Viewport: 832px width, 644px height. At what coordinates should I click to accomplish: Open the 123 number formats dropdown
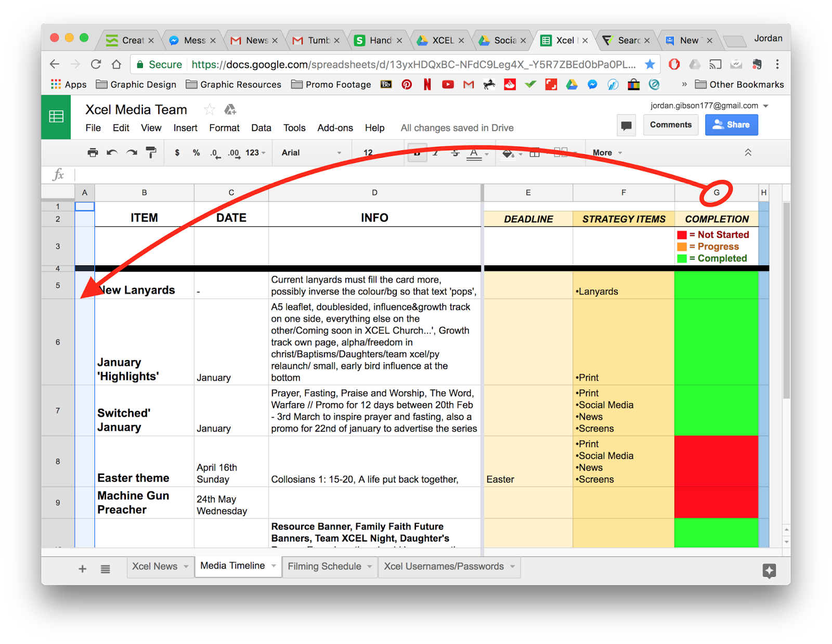click(255, 153)
